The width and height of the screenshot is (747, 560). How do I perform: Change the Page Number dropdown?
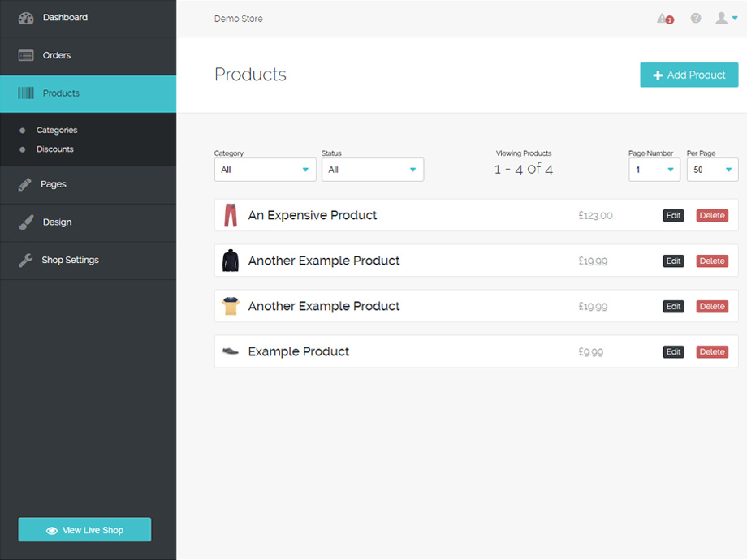tap(654, 170)
